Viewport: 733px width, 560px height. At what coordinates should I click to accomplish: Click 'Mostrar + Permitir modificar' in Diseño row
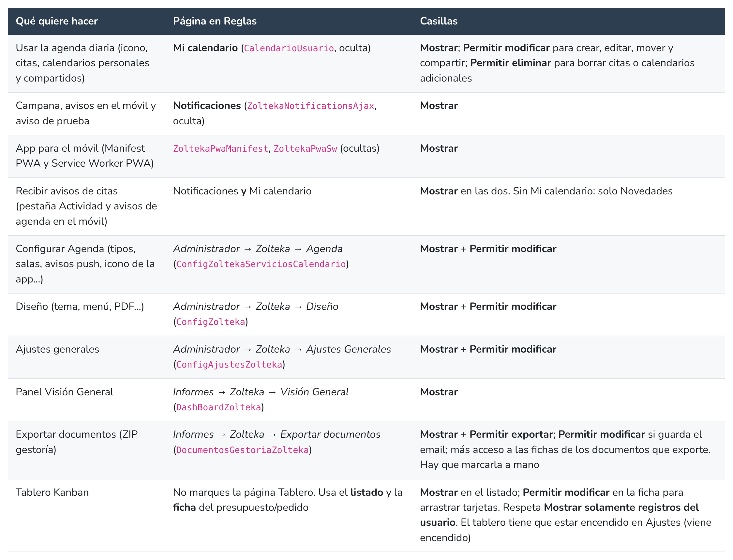click(x=488, y=306)
